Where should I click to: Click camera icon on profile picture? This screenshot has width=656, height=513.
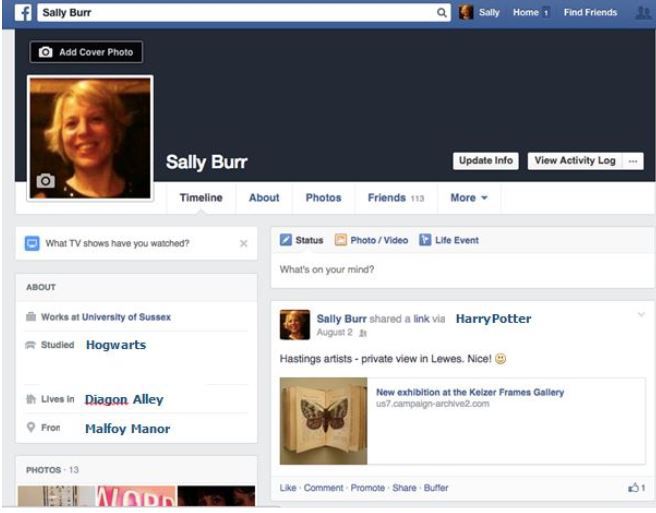46,181
